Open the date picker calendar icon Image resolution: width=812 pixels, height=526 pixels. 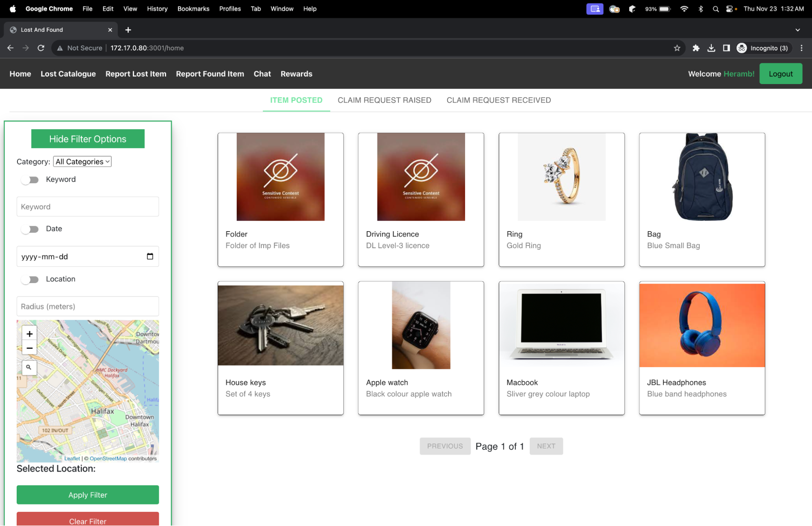tap(150, 256)
